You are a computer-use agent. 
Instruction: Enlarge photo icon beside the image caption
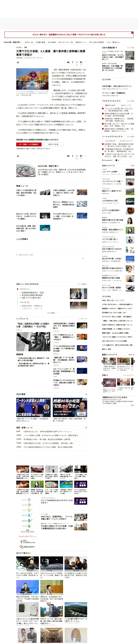click(31, 95)
